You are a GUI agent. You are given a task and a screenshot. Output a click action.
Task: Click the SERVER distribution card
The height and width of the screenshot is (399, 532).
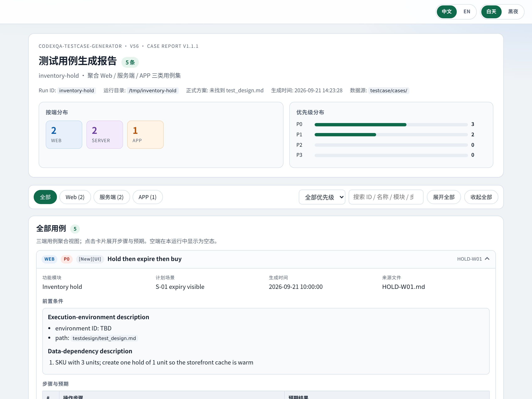(105, 135)
